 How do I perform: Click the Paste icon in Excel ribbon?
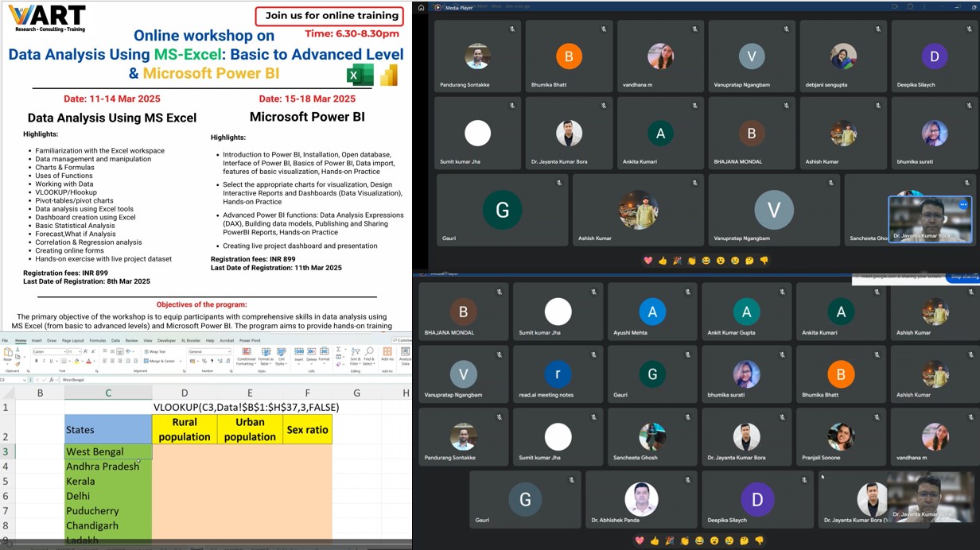pyautogui.click(x=8, y=352)
